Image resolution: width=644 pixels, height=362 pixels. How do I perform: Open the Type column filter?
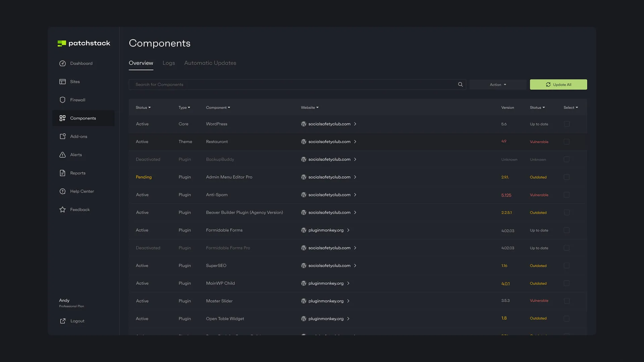pyautogui.click(x=184, y=108)
